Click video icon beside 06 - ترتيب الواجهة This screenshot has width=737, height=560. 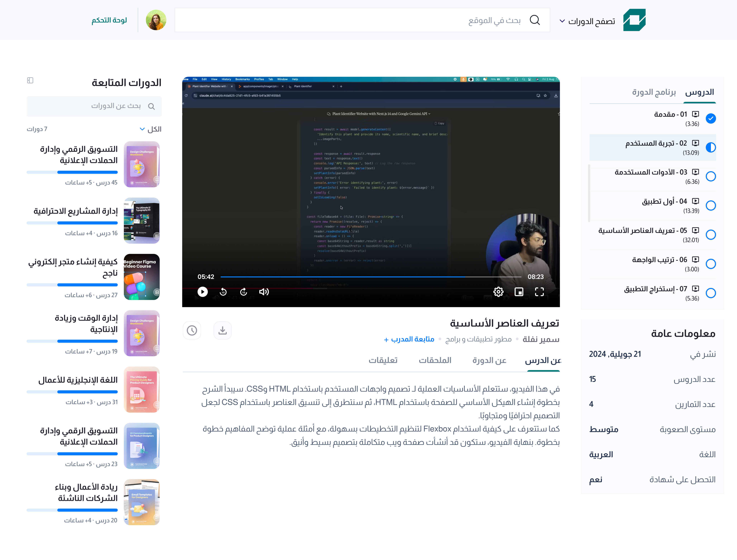[695, 259]
